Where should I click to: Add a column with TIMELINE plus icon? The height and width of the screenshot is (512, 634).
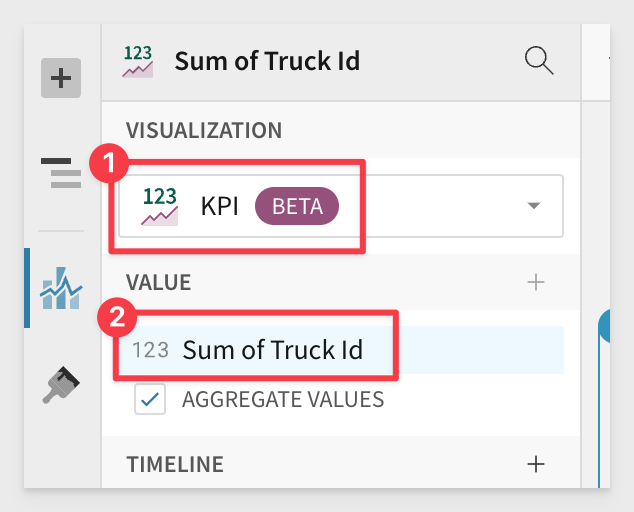click(536, 464)
